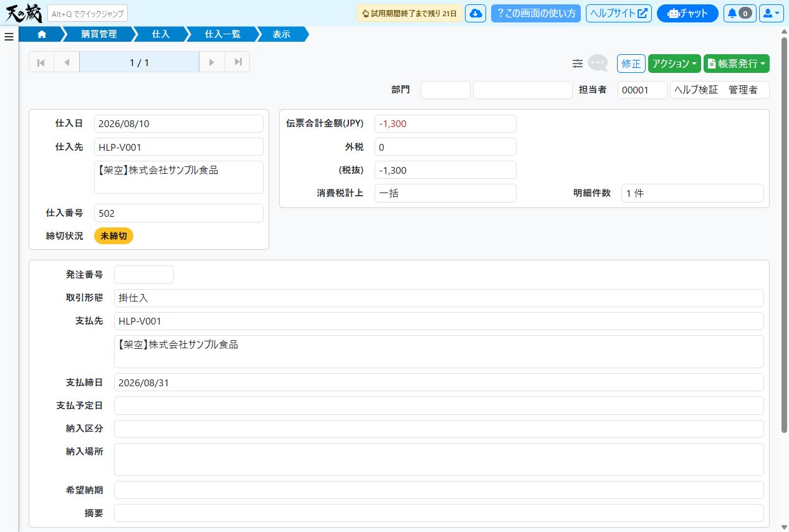Click 支払先 code HLP-V001 field
The image size is (789, 532).
[439, 321]
